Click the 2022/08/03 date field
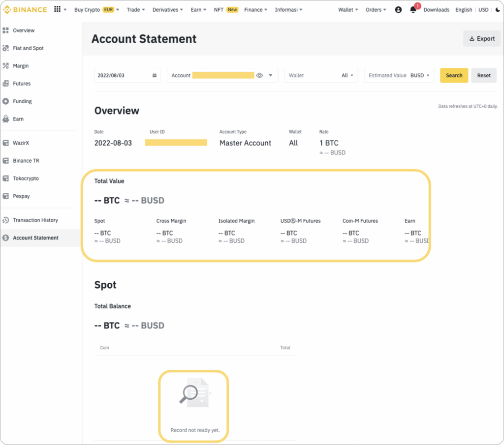This screenshot has width=504, height=445. click(x=127, y=75)
